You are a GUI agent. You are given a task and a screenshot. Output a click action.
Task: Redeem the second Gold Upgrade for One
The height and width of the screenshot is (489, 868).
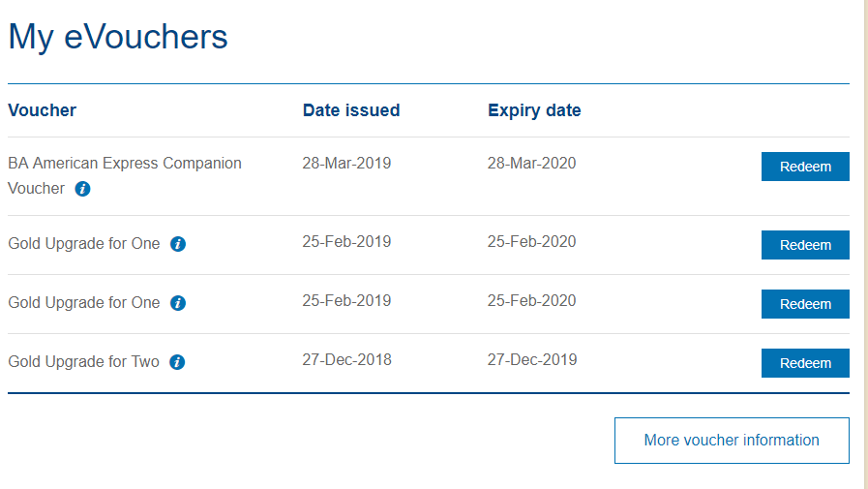click(805, 304)
